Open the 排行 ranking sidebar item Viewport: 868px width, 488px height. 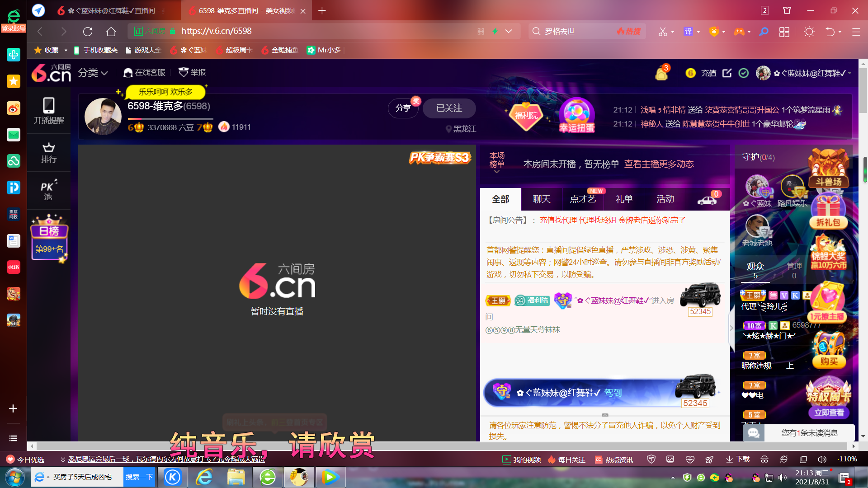tap(49, 153)
